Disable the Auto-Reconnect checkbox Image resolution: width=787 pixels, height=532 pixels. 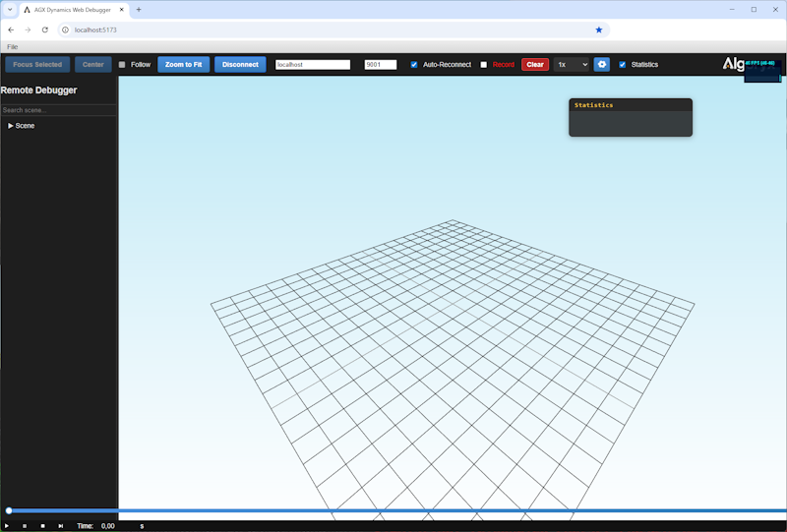[414, 65]
